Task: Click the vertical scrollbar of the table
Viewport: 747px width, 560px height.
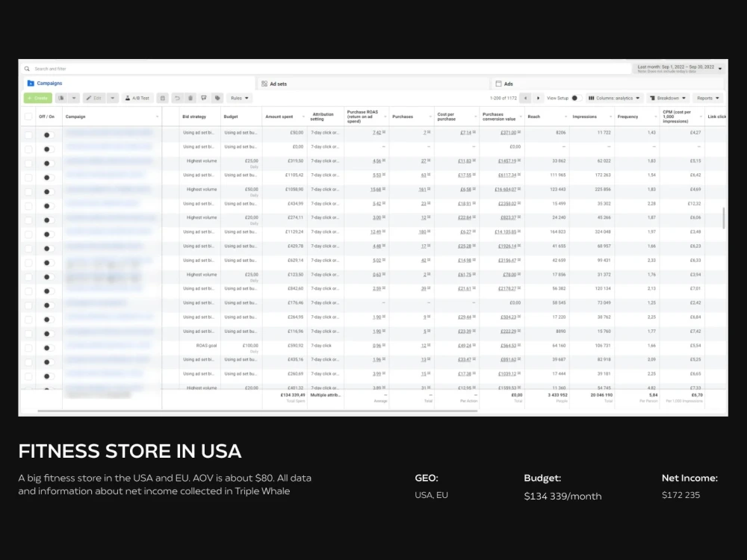Action: click(724, 218)
